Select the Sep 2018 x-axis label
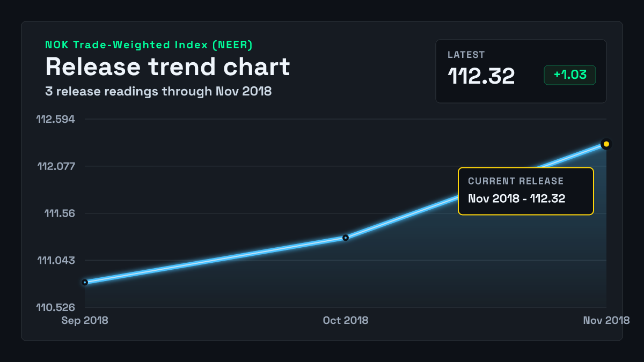 85,320
